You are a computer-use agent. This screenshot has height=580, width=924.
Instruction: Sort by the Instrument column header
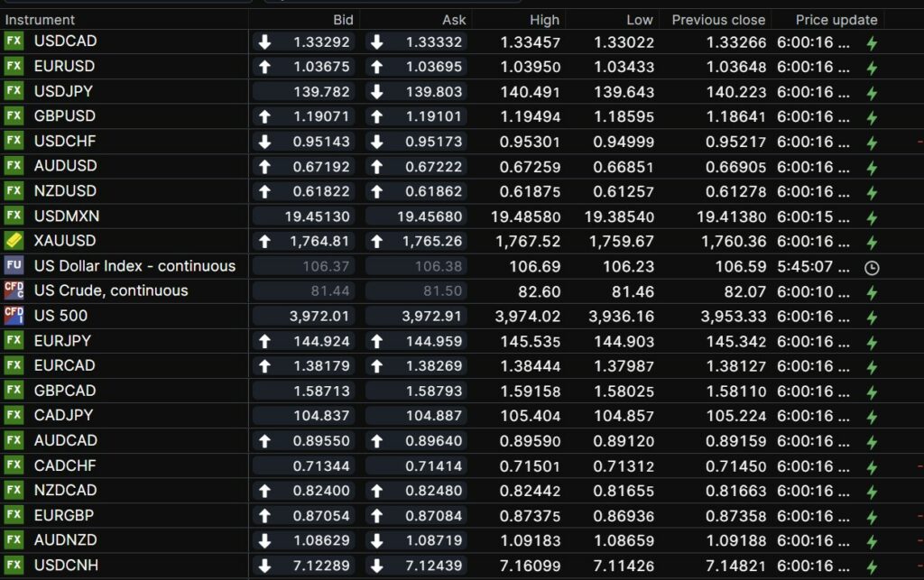click(41, 20)
